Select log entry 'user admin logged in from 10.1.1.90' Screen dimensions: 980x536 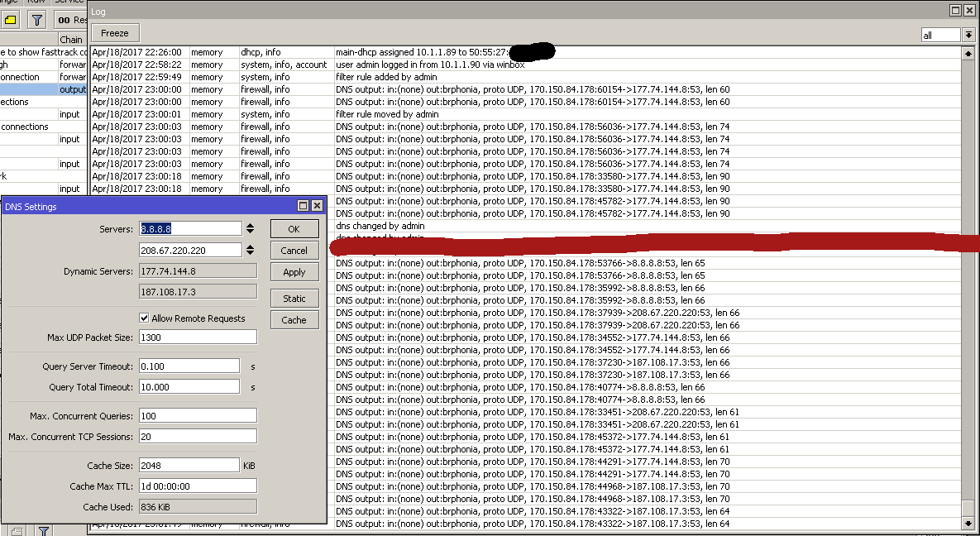tap(526, 65)
